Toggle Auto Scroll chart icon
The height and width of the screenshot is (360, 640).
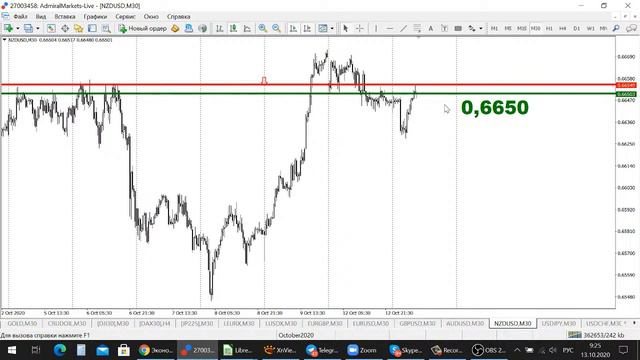tap(293, 28)
